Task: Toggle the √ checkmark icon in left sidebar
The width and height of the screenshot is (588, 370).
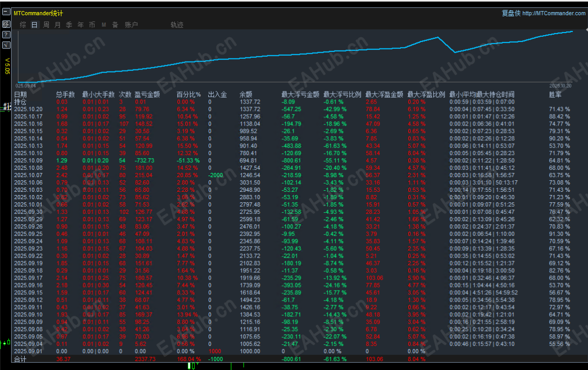Action: click(6, 45)
